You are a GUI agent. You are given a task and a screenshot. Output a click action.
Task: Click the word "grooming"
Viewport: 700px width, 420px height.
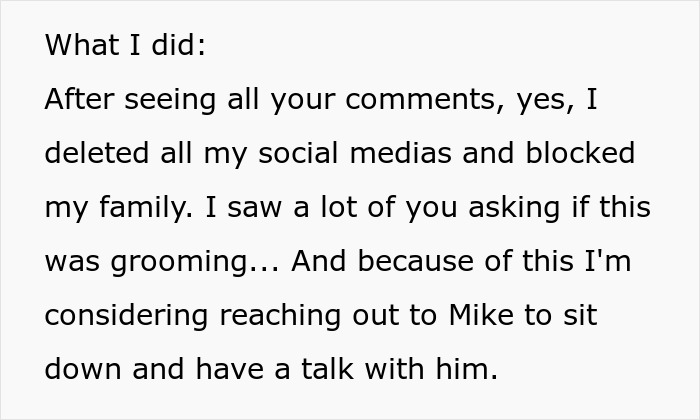click(x=190, y=262)
